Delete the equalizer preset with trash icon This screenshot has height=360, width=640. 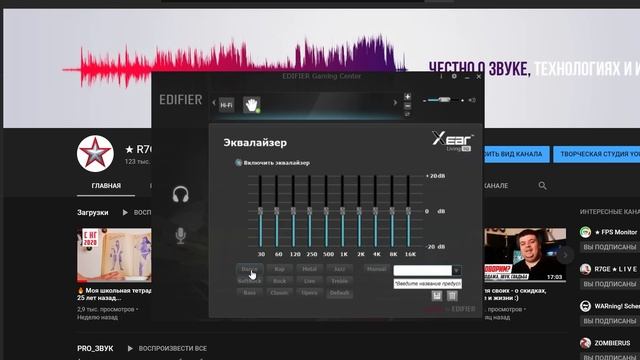[452, 296]
